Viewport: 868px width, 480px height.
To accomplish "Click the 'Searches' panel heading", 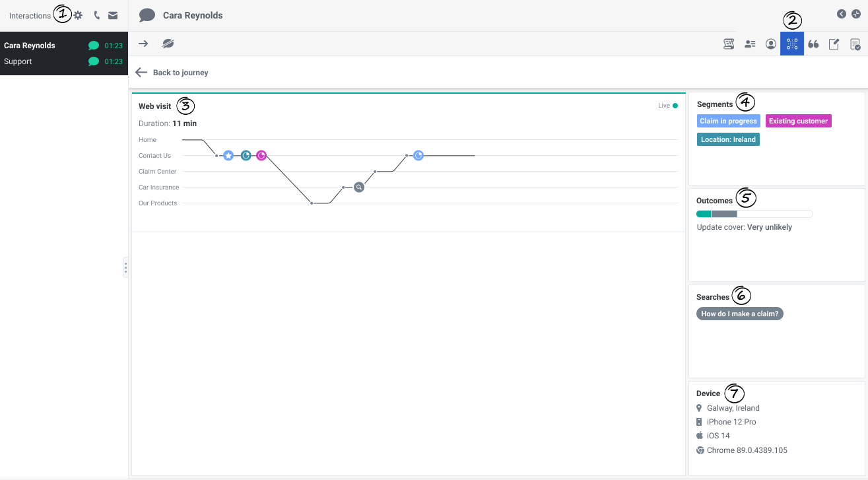I will pos(713,297).
